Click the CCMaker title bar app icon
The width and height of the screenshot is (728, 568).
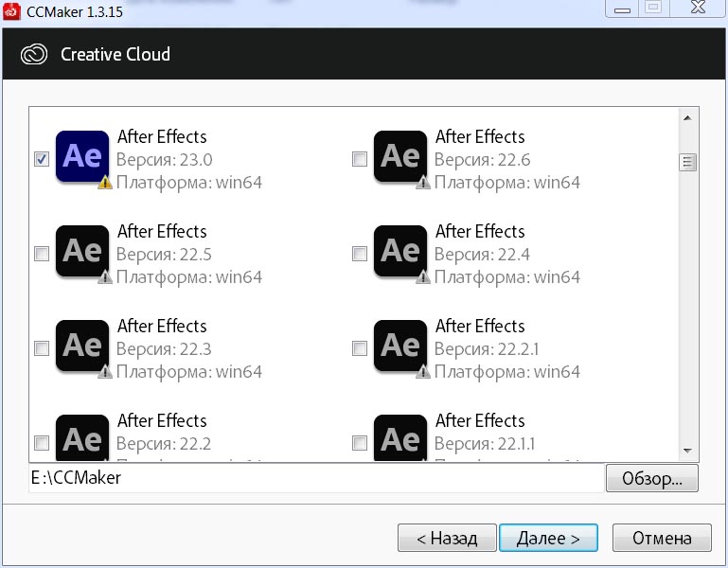tap(11, 11)
